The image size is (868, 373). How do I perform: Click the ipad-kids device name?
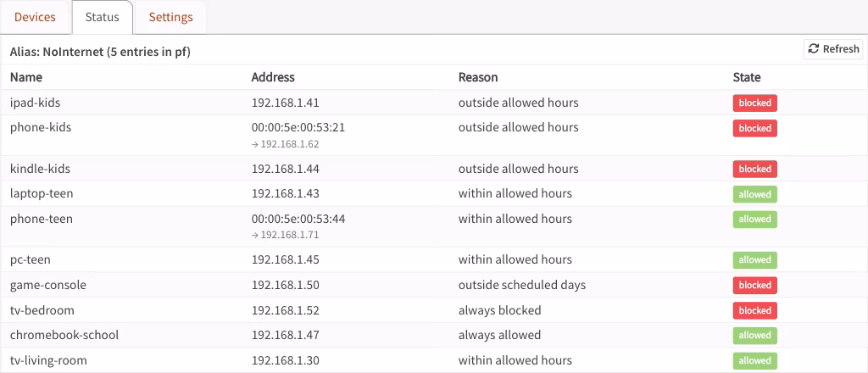pyautogui.click(x=35, y=103)
